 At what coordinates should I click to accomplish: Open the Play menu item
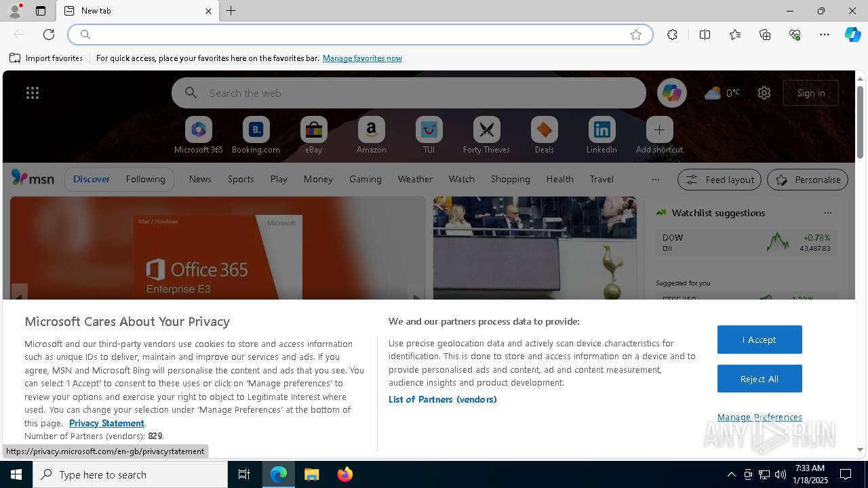279,179
